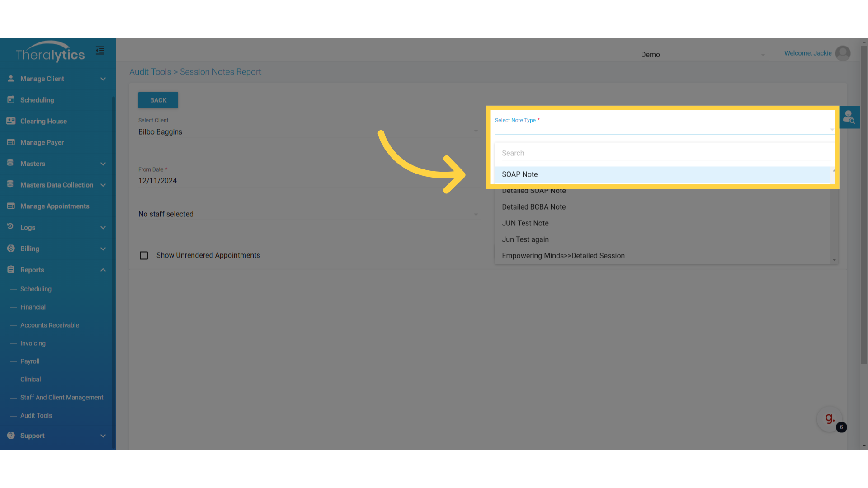The image size is (868, 488).
Task: Pick JUN Test Note option
Action: tap(525, 223)
